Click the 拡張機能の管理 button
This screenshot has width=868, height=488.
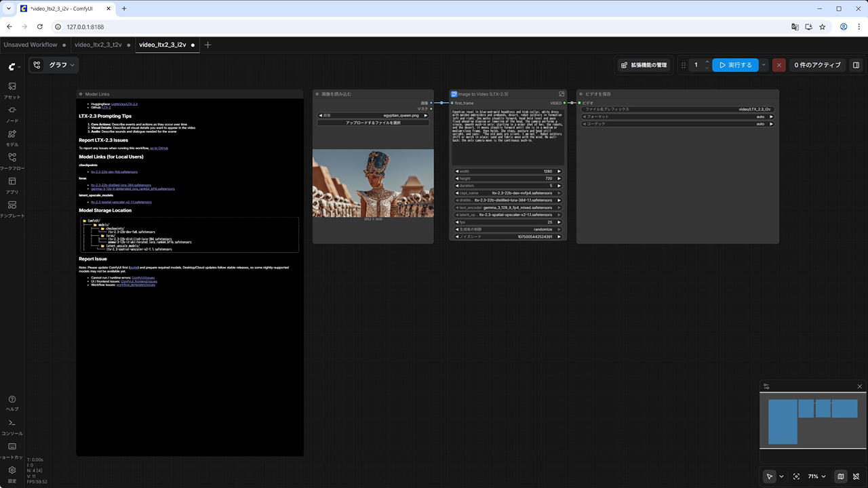pos(644,65)
